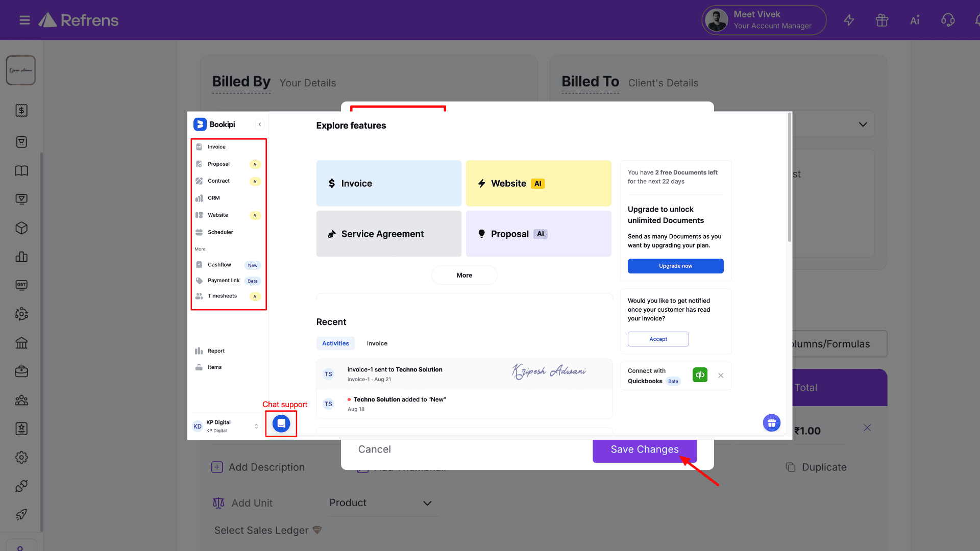980x551 pixels.
Task: Dismiss the Connect with Quickbooks card
Action: pyautogui.click(x=721, y=375)
